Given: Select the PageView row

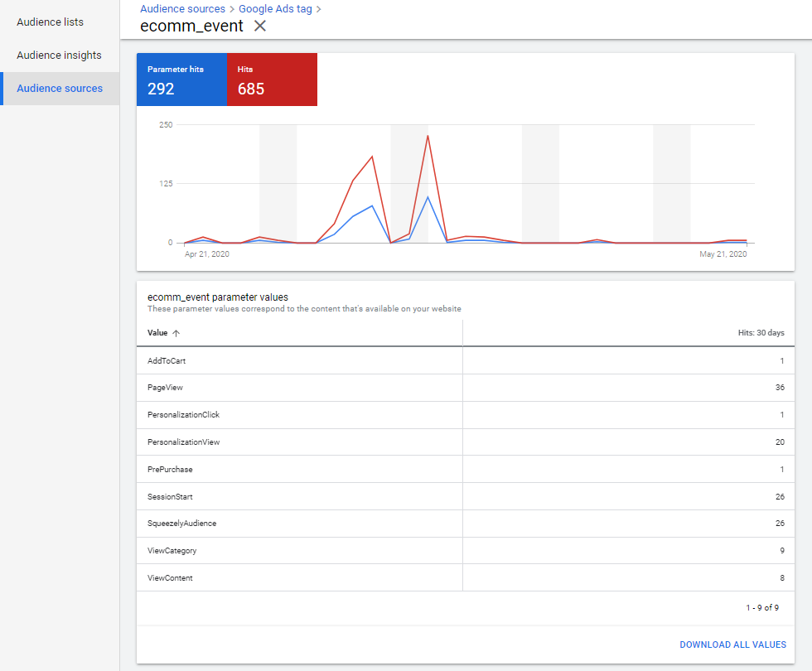Looking at the screenshot, I should click(465, 388).
